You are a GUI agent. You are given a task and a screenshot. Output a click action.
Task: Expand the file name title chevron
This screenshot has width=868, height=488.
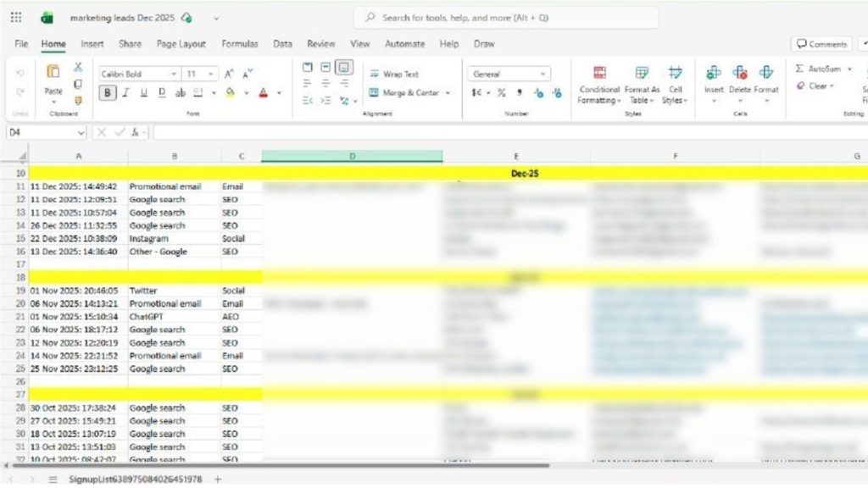(216, 19)
